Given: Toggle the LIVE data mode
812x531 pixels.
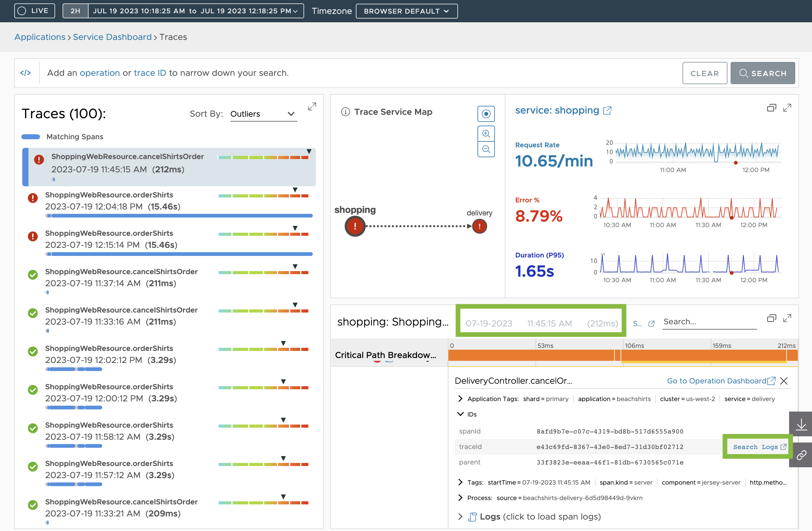Looking at the screenshot, I should [34, 11].
